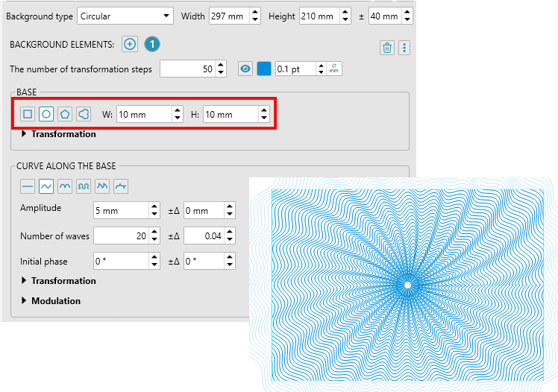The height and width of the screenshot is (392, 558).
Task: Choose the sine wave curve type
Action: tap(46, 185)
